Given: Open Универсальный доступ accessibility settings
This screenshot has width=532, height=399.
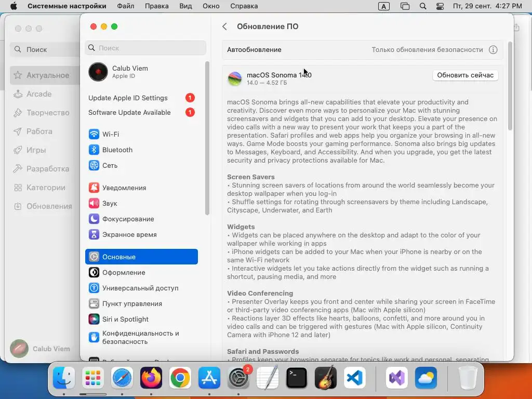Looking at the screenshot, I should (x=141, y=288).
